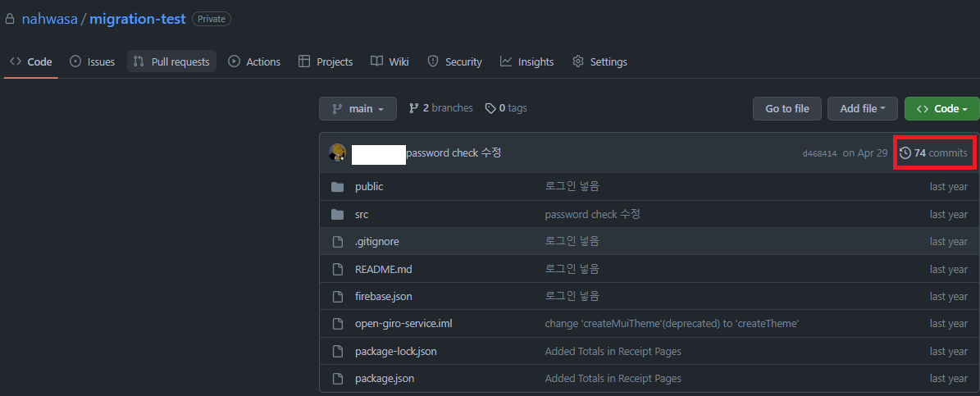This screenshot has width=980, height=396.
Task: Open the package-lock.json file
Action: pos(395,351)
